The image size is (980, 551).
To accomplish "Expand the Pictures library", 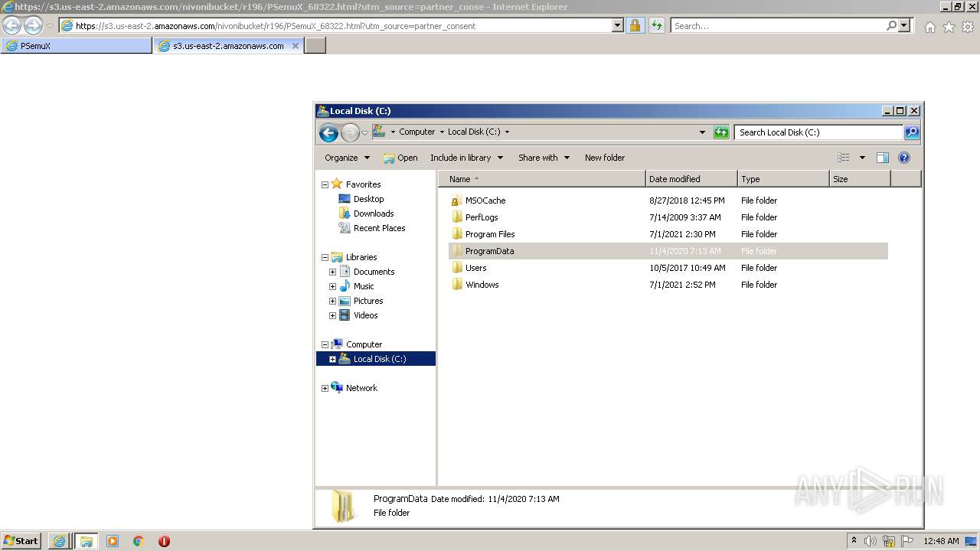I will (x=332, y=301).
